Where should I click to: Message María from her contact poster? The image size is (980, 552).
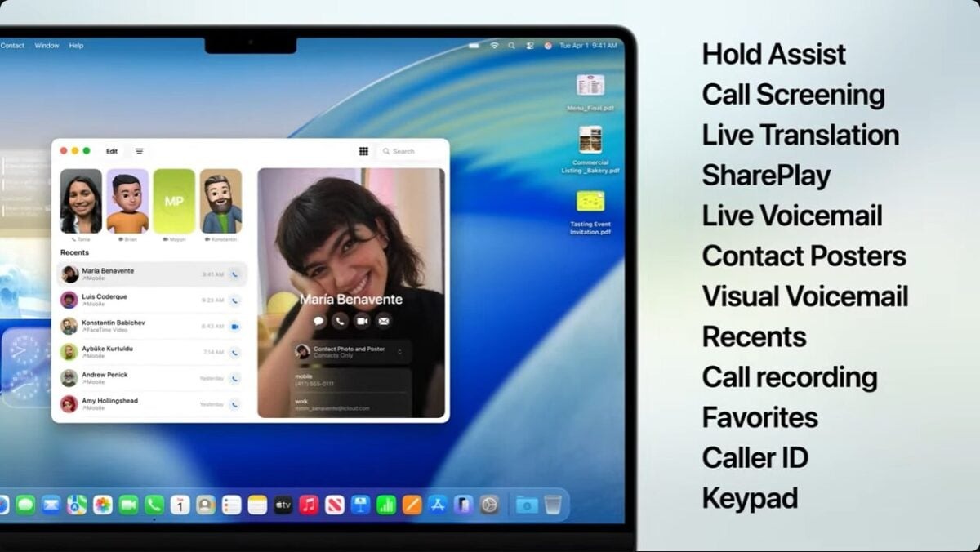pos(319,321)
